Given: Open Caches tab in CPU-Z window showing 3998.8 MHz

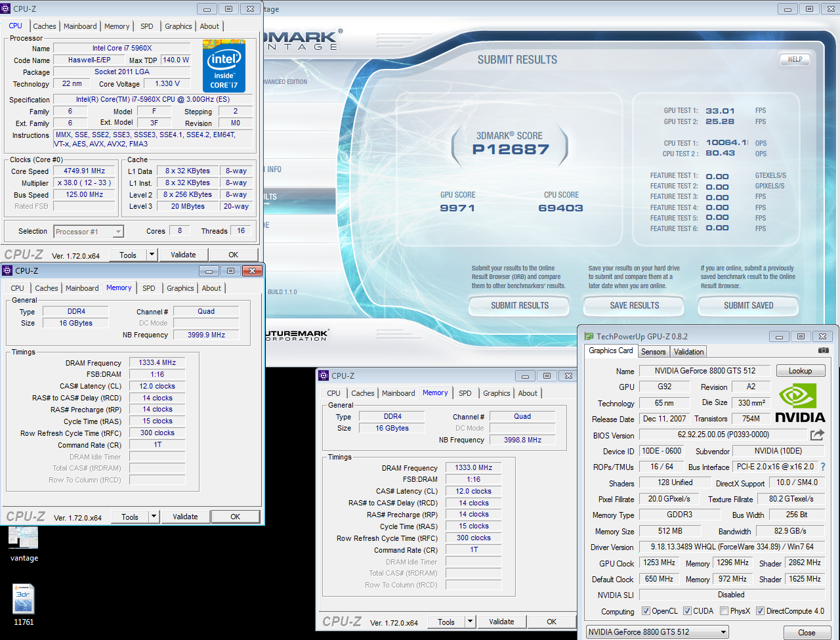Looking at the screenshot, I should pyautogui.click(x=363, y=393).
